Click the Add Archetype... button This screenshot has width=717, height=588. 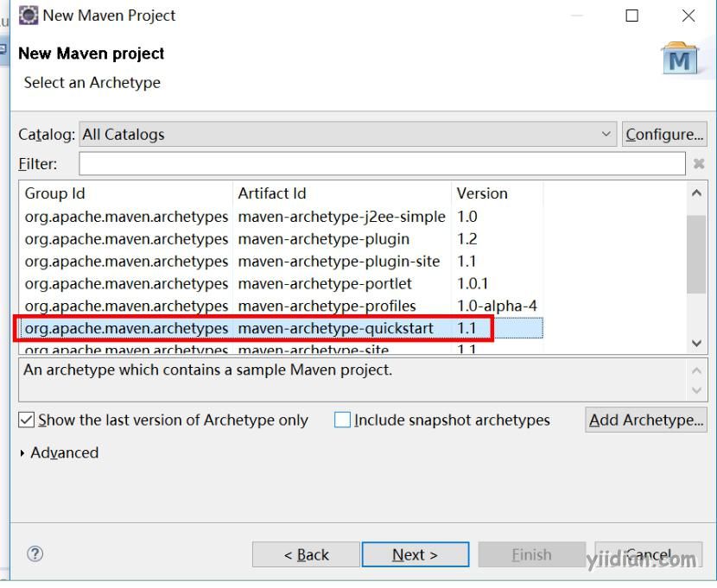click(x=645, y=420)
